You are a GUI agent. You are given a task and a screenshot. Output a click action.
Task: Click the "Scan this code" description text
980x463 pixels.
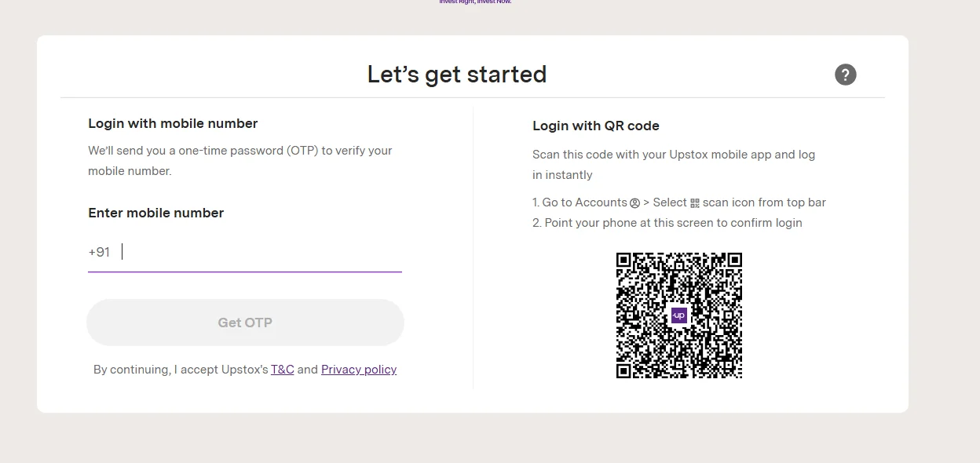[x=673, y=164]
